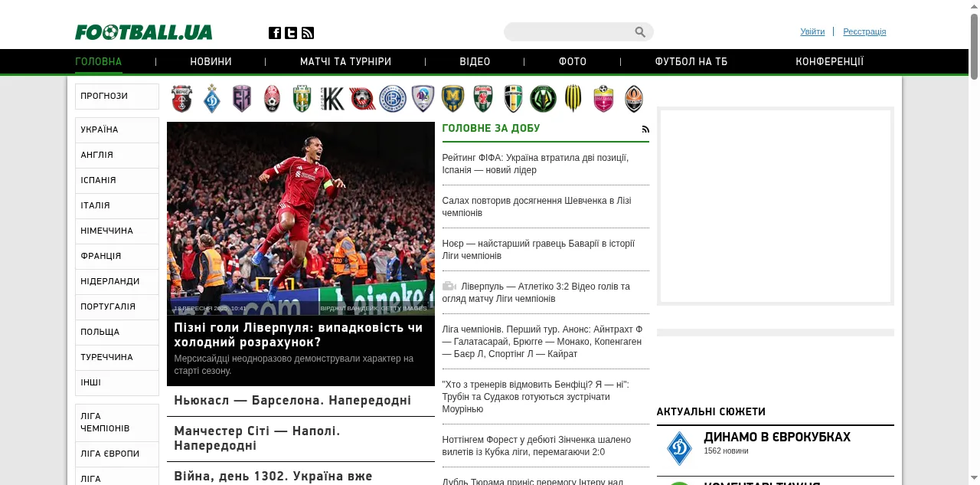Open the Рейтинг ФІФА news item
This screenshot has height=485, width=980.
(x=535, y=164)
